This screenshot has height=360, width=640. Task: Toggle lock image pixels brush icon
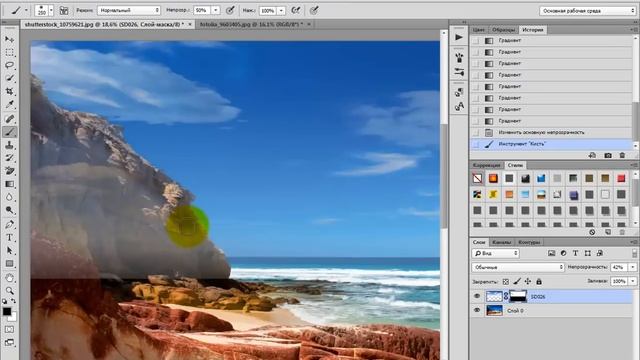tap(517, 282)
